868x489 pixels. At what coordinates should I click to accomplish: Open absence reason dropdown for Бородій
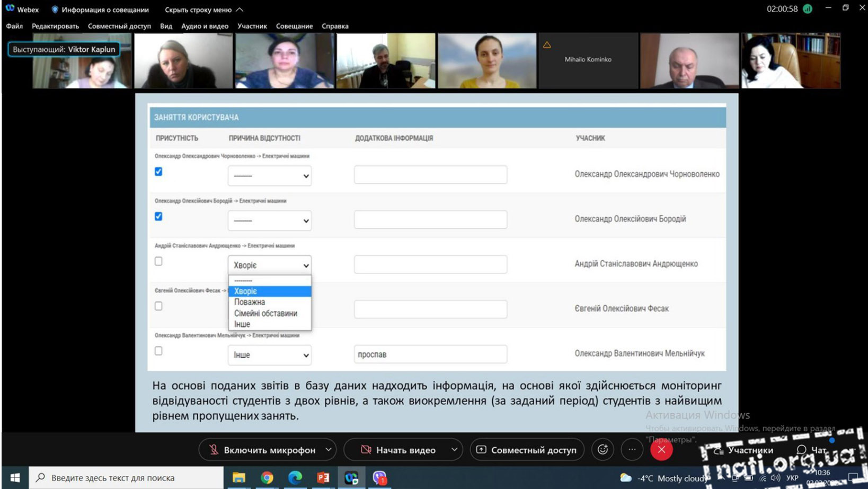tap(270, 220)
